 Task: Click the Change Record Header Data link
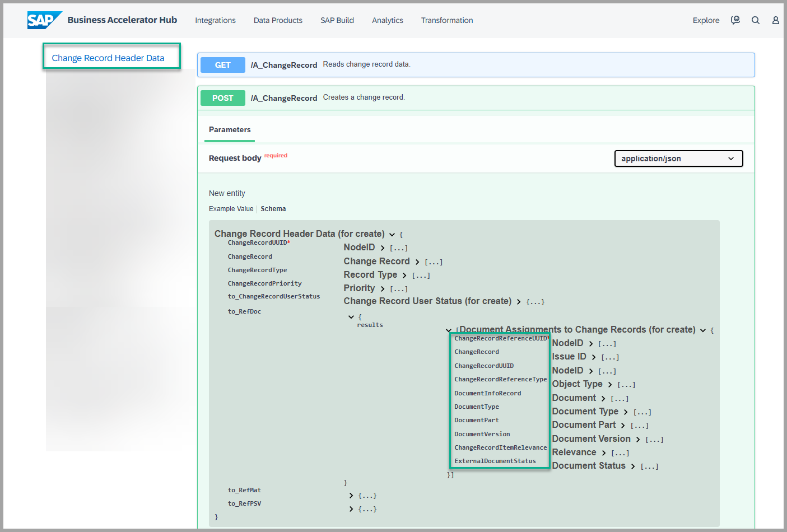pyautogui.click(x=108, y=58)
